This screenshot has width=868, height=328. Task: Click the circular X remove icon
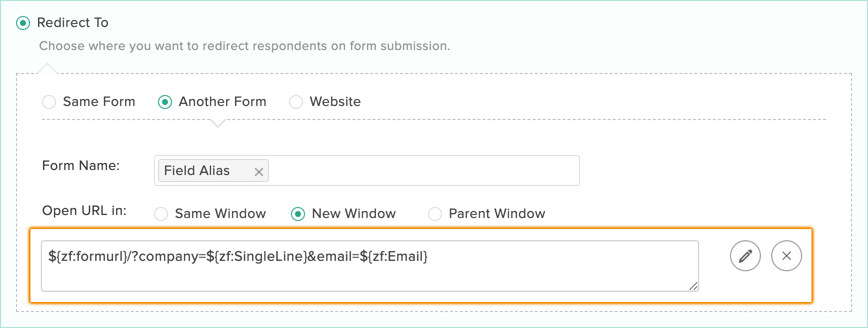[x=786, y=256]
